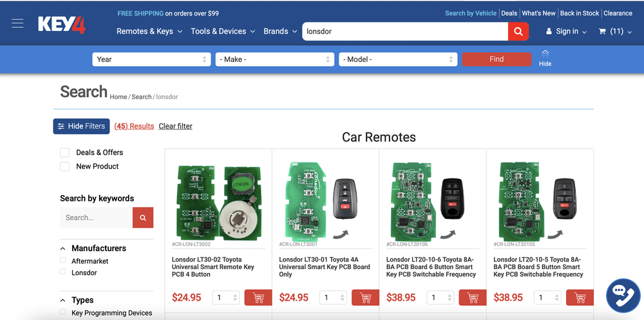Screen dimensions: 644x320
Task: Add Lonsdor LT20-10-6 to cart
Action: (472, 297)
